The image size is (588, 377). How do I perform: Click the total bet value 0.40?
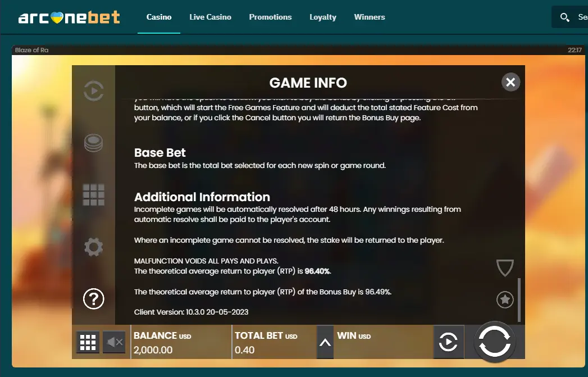244,350
